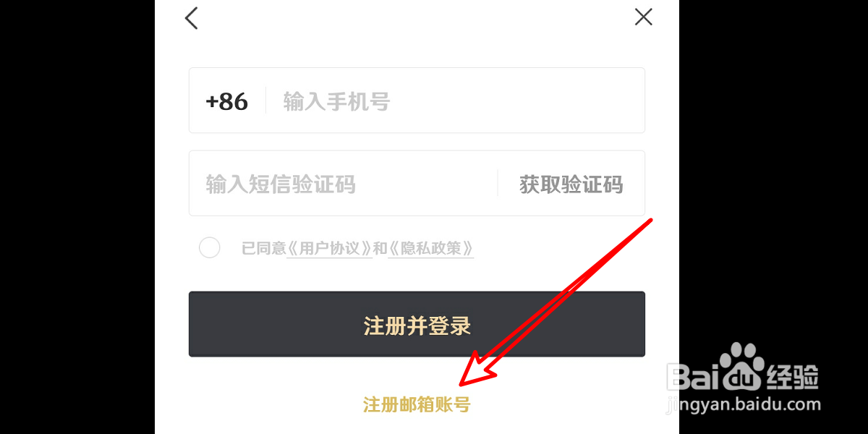
Task: Click the divider right of +86
Action: pos(265,101)
